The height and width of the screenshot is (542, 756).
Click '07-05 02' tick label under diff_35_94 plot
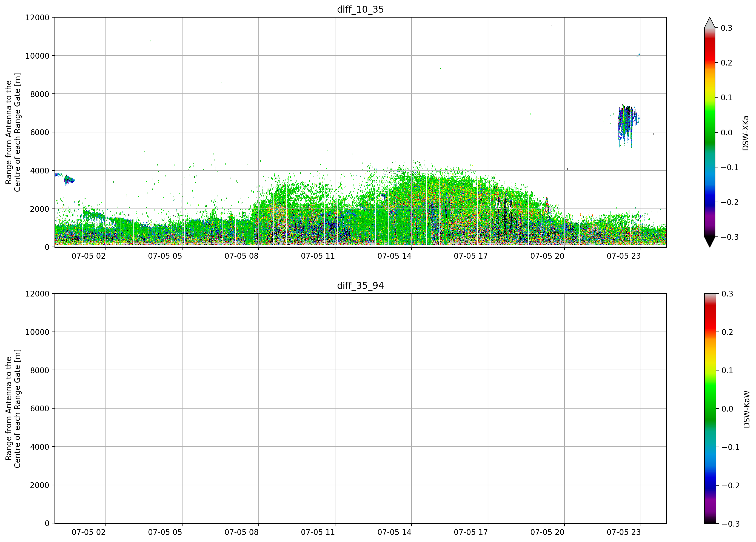click(89, 532)
